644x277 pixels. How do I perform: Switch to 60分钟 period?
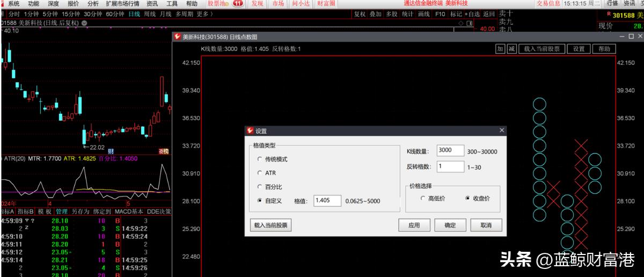click(x=115, y=13)
